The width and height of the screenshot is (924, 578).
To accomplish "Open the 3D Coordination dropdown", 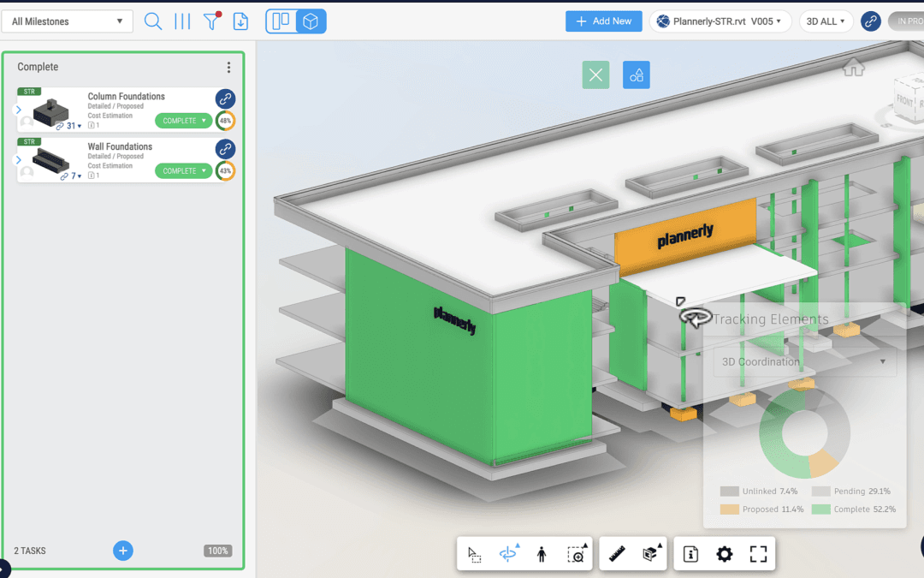I will (x=804, y=361).
